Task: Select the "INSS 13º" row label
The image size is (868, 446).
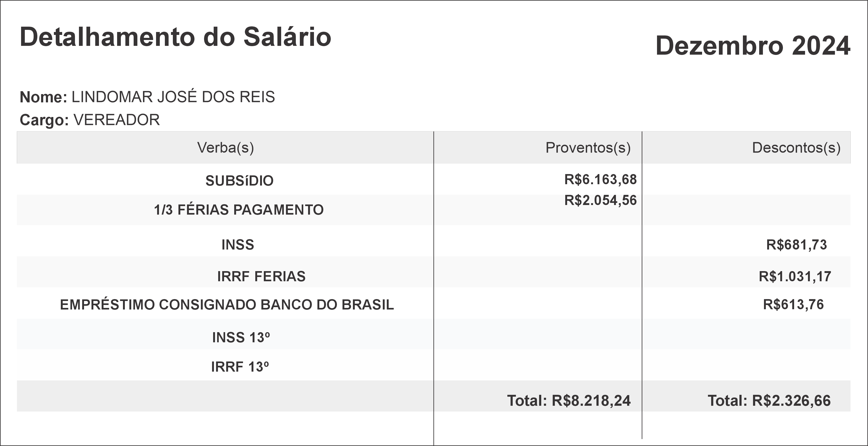Action: (x=241, y=337)
